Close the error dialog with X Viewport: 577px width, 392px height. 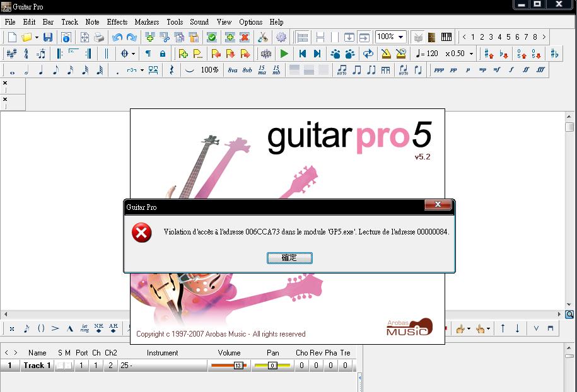click(x=438, y=204)
